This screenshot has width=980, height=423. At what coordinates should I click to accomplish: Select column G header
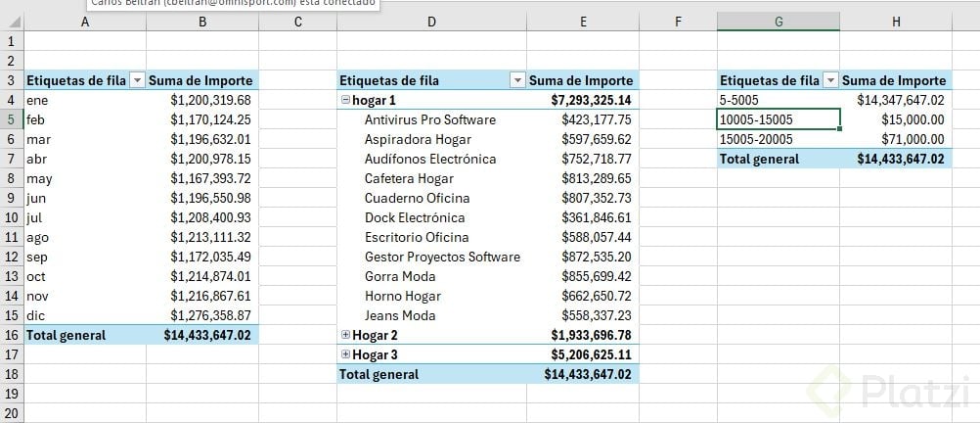click(779, 22)
